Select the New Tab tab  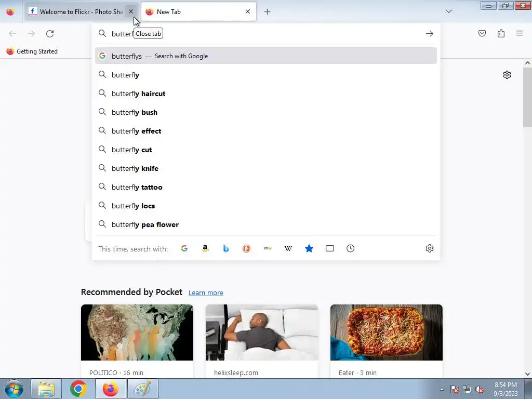pyautogui.click(x=198, y=11)
